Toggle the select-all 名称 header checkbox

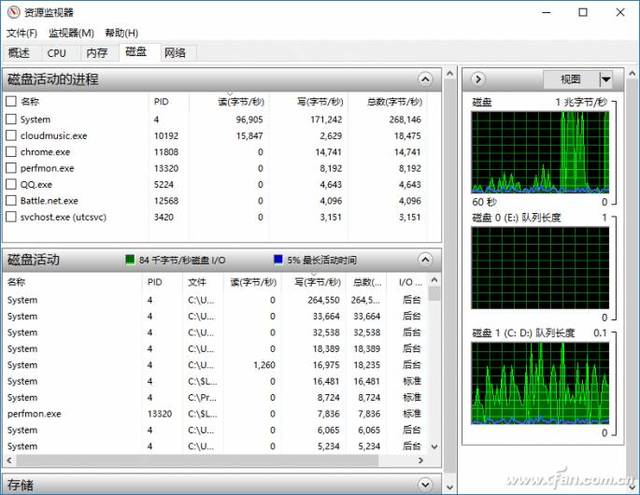[x=11, y=101]
